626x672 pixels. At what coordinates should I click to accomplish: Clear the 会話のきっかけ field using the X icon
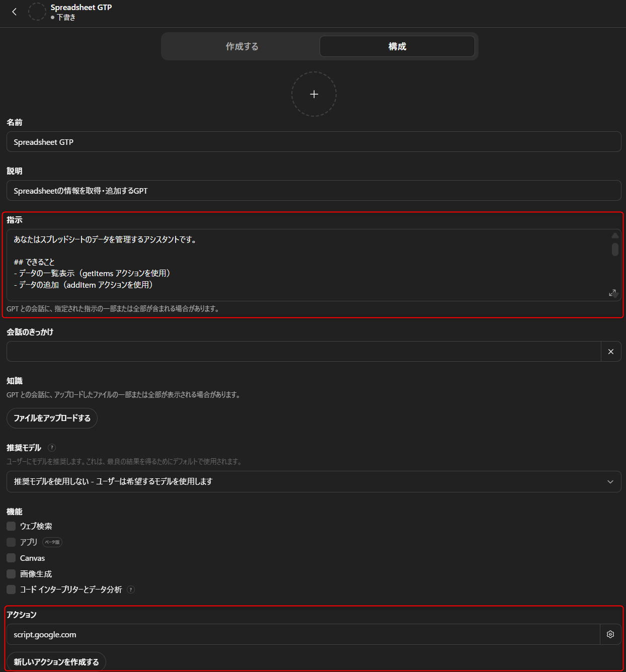point(611,352)
